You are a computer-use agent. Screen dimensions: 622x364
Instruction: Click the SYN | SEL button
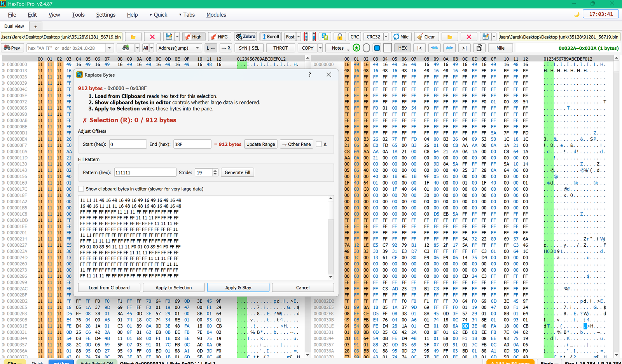point(249,48)
